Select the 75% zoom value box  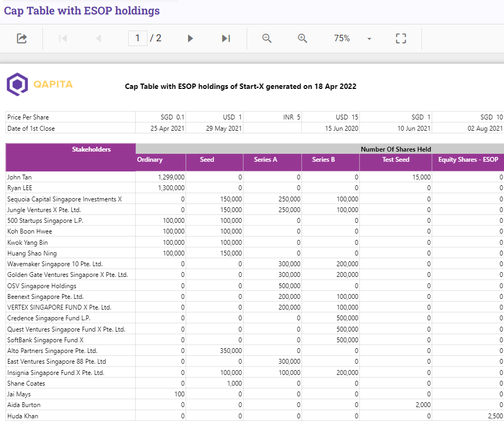pos(342,39)
